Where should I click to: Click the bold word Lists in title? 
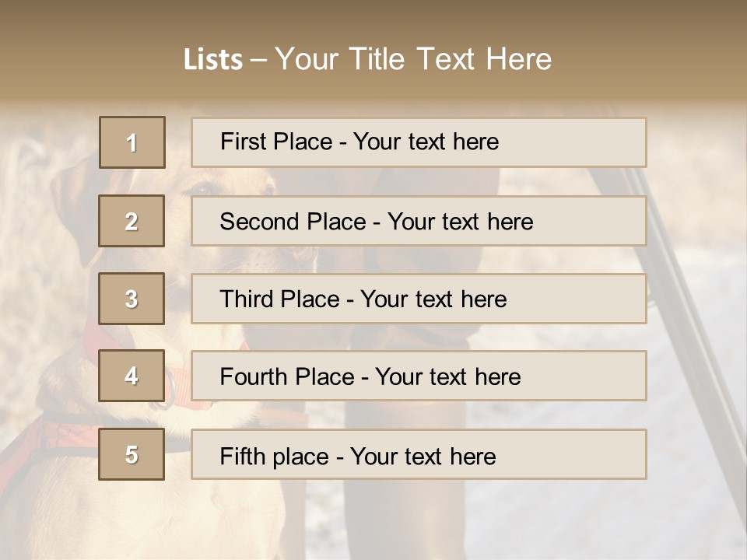click(x=213, y=59)
